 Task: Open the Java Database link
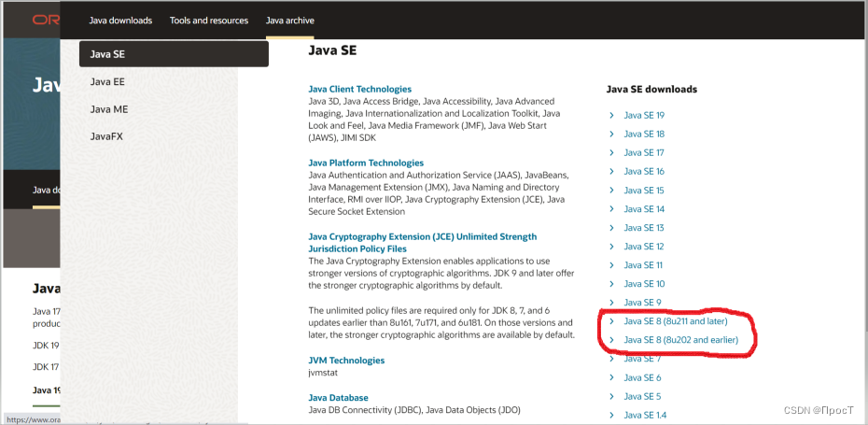[x=338, y=398]
